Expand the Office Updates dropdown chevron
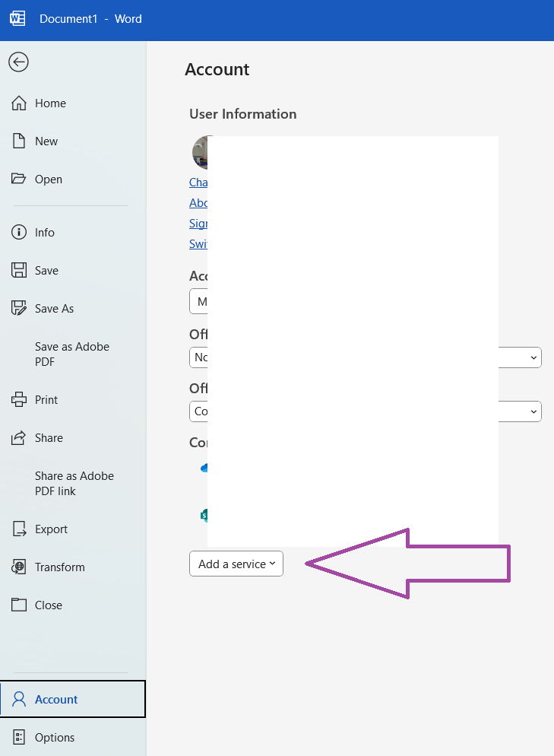 tap(534, 357)
